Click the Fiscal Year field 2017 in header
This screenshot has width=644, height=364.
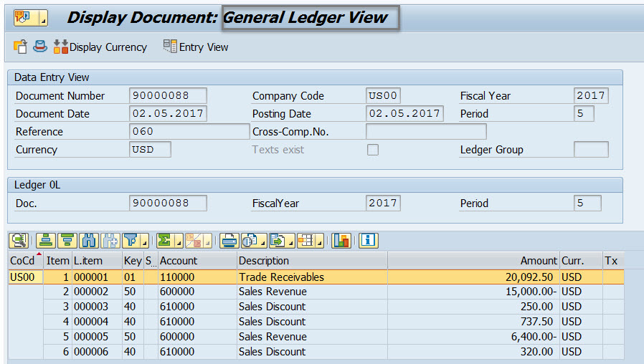coord(591,95)
